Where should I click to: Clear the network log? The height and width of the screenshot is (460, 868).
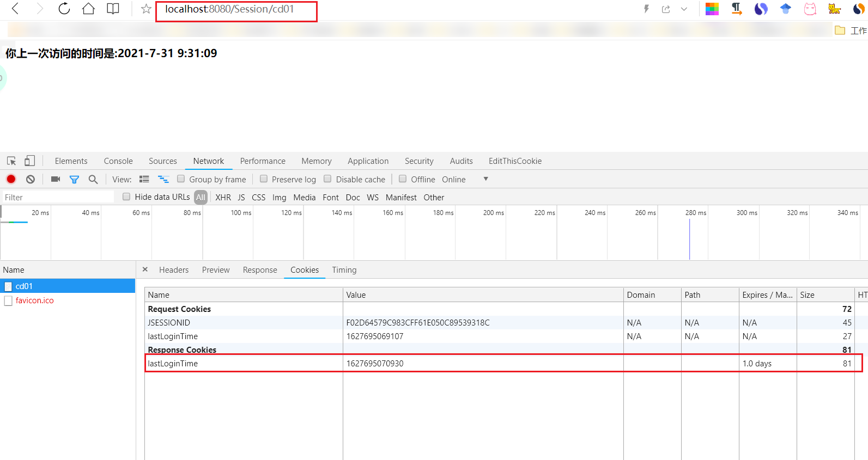(31, 179)
